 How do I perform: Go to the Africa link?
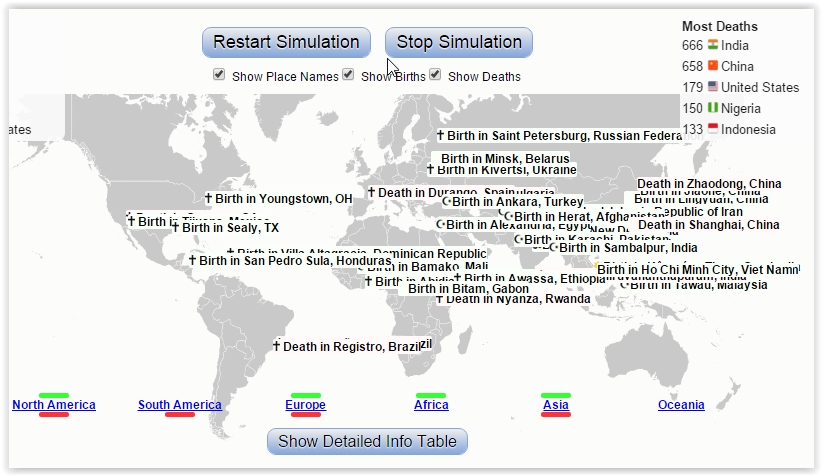[431, 405]
